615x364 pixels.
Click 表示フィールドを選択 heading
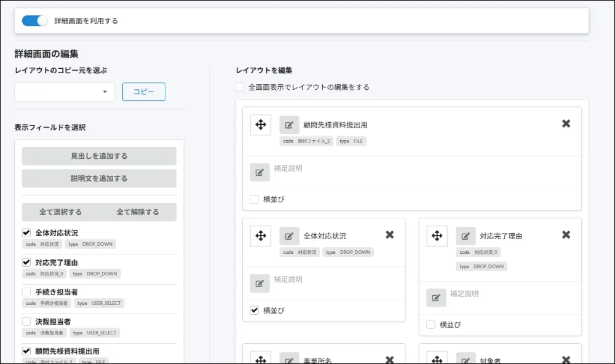click(x=50, y=127)
